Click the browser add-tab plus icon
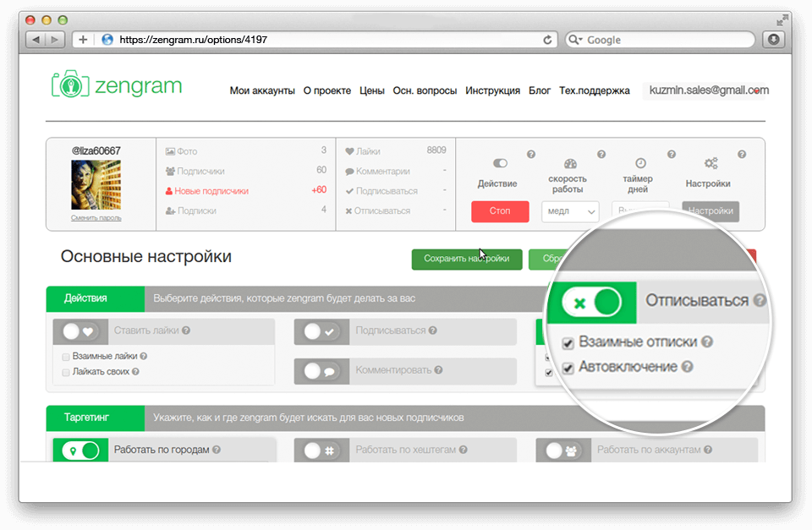 coord(83,40)
